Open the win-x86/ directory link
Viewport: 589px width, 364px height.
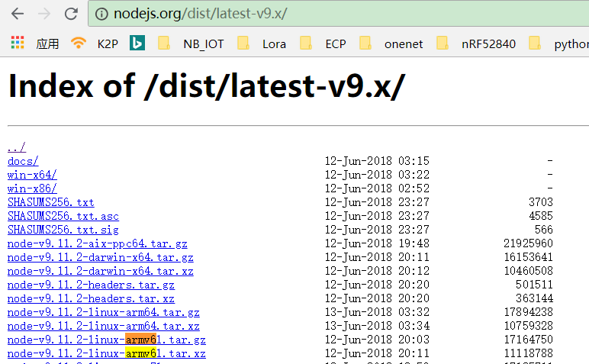[x=32, y=188]
